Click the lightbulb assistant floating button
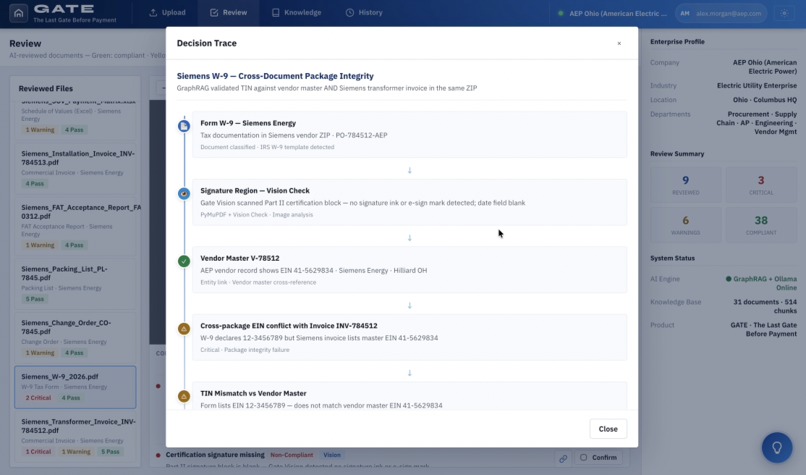This screenshot has height=475, width=806. pos(777,447)
